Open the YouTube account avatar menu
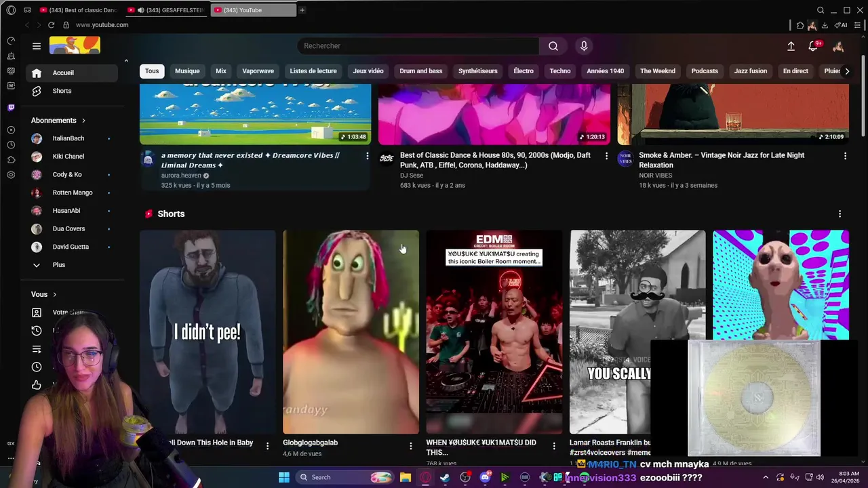The height and width of the screenshot is (488, 868). 838,46
